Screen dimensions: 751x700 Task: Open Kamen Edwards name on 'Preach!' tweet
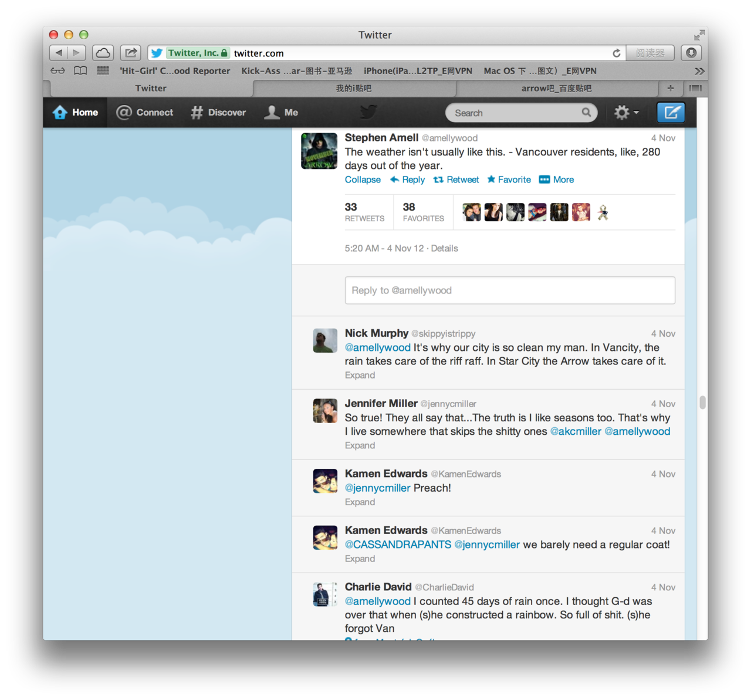click(386, 474)
